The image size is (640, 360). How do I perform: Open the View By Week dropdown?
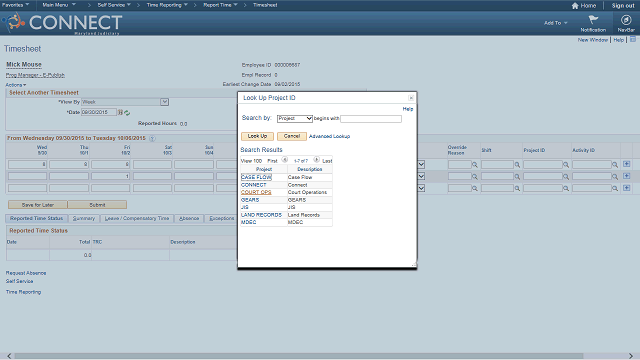pos(125,102)
